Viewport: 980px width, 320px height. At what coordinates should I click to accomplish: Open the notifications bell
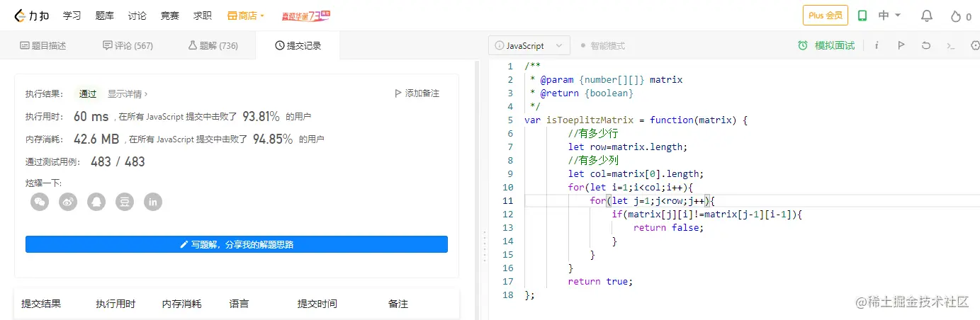point(926,16)
